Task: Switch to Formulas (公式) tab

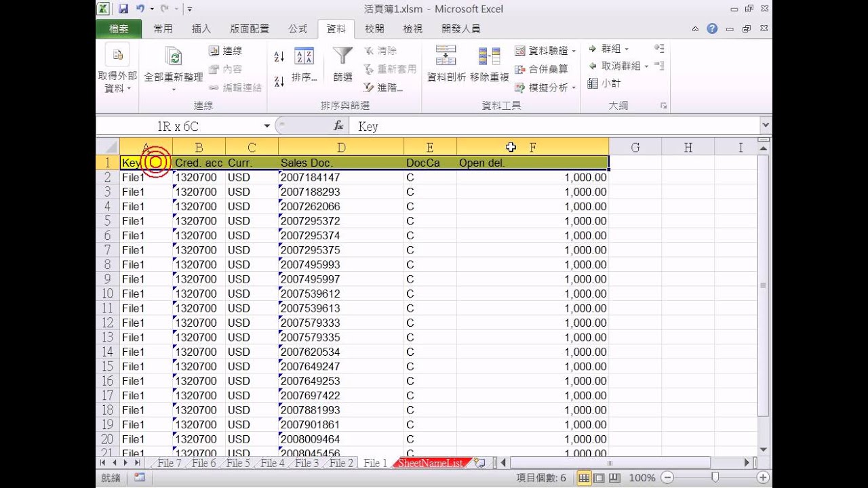Action: [x=298, y=28]
